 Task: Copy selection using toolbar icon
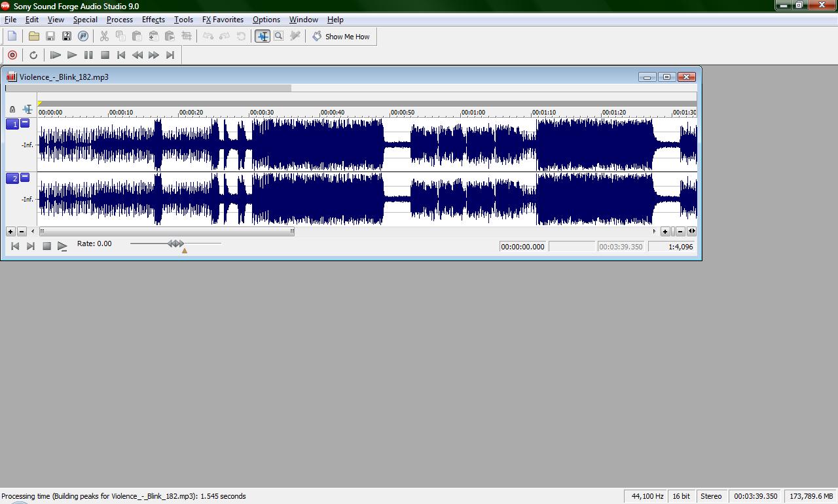point(120,37)
